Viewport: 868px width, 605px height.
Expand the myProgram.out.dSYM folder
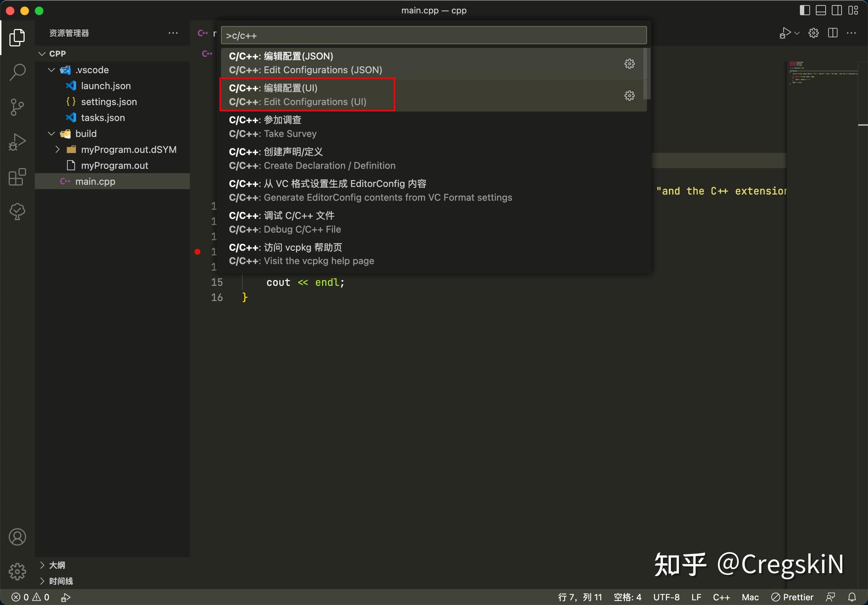coord(58,149)
